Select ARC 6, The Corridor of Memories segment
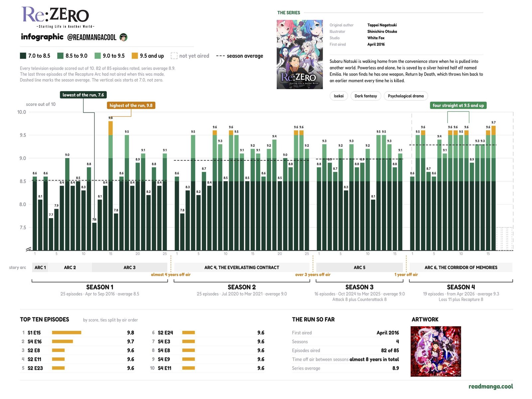This screenshot has width=532, height=399. coord(461,267)
